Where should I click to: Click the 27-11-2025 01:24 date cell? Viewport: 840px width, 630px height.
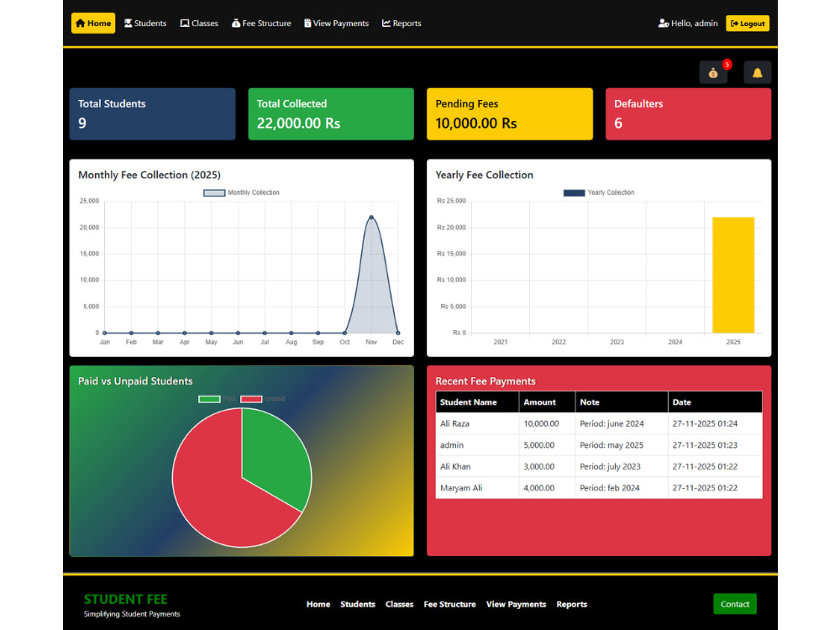715,423
